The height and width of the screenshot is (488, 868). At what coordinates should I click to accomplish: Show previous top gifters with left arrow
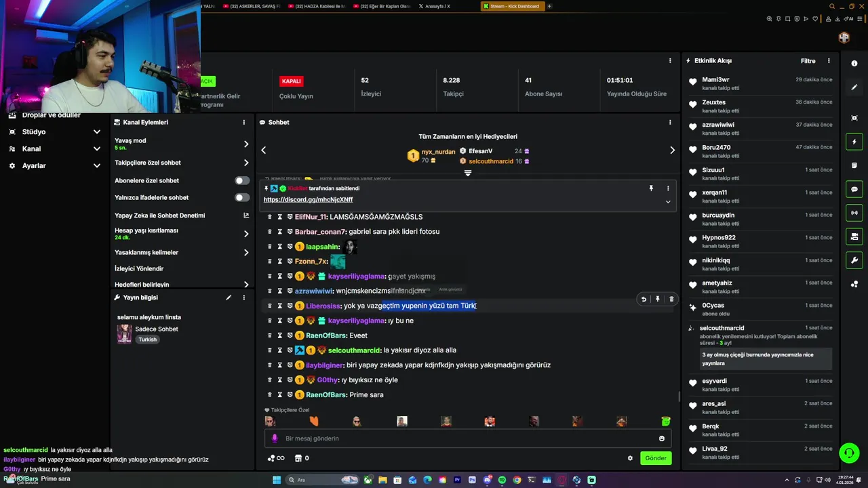(264, 150)
